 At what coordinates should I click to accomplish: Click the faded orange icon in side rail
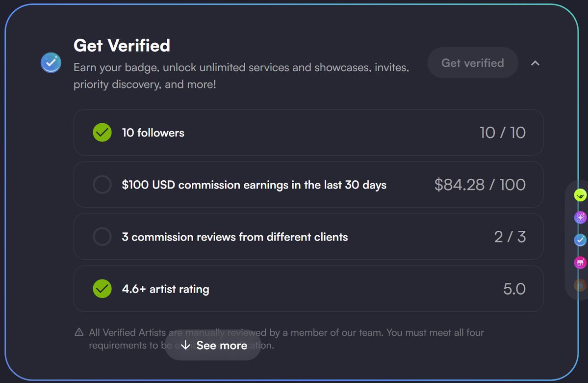580,285
